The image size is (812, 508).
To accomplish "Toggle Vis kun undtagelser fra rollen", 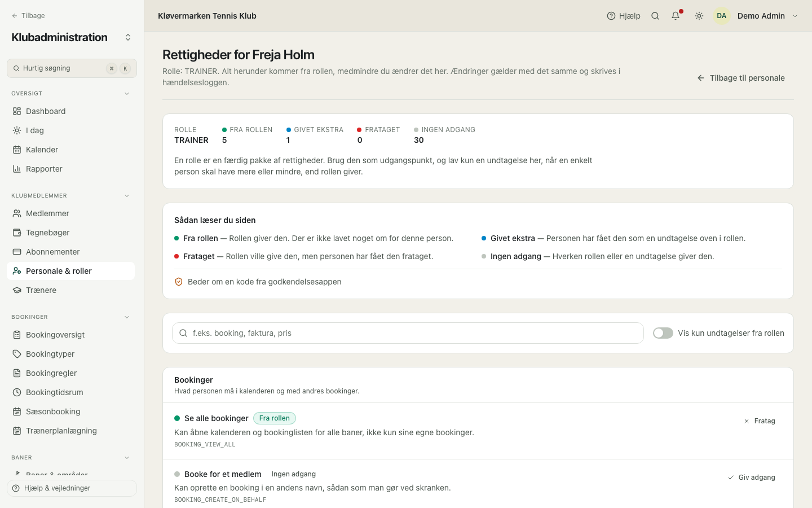I will 663,333.
